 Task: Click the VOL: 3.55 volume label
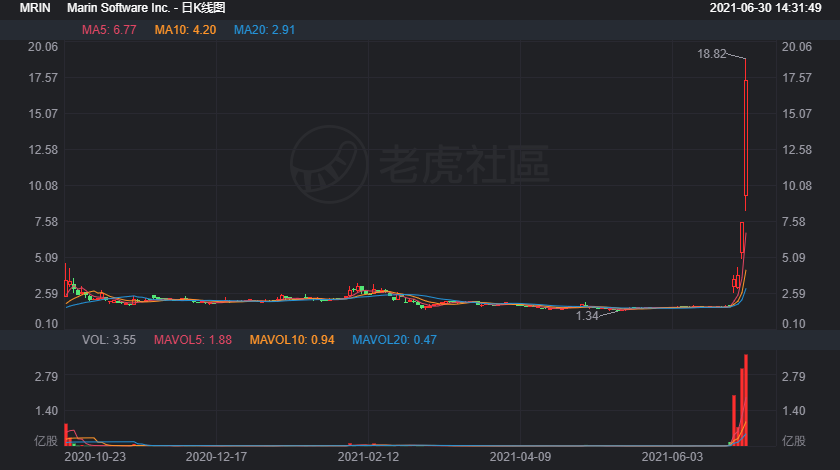[x=109, y=340]
